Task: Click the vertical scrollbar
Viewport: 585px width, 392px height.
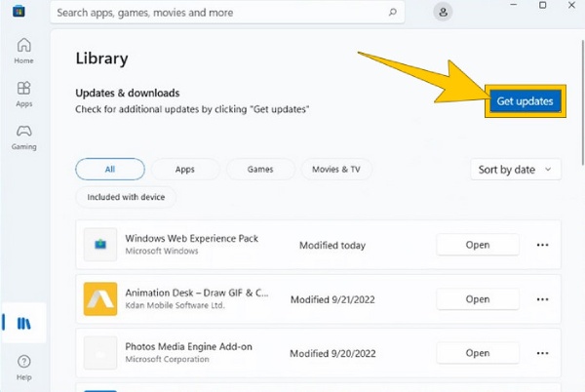Action: point(583,102)
